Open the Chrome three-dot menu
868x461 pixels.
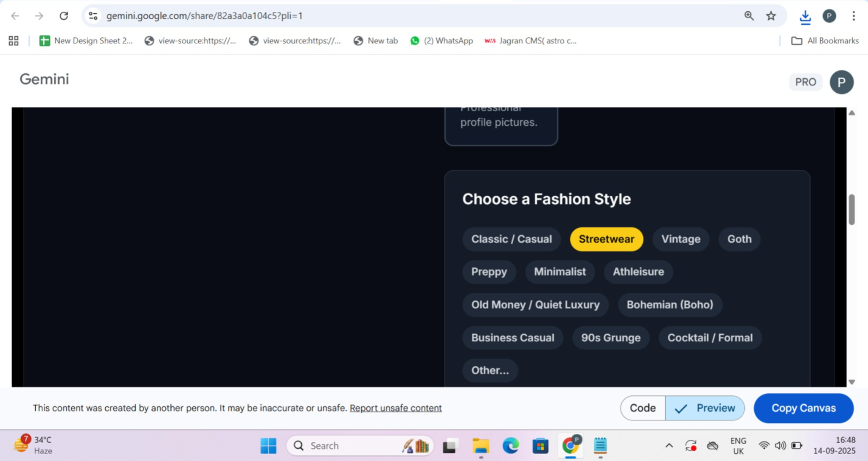[x=853, y=16]
